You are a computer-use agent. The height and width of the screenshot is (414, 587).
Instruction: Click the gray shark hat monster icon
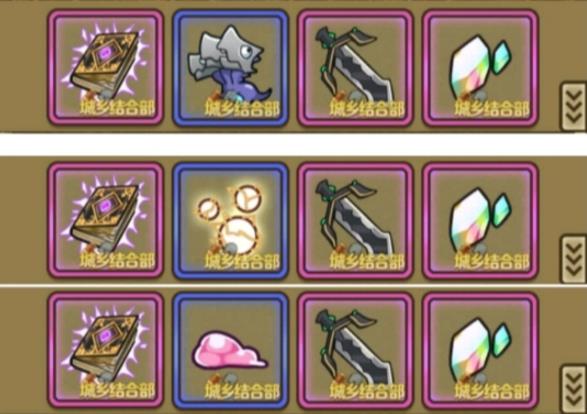click(230, 67)
